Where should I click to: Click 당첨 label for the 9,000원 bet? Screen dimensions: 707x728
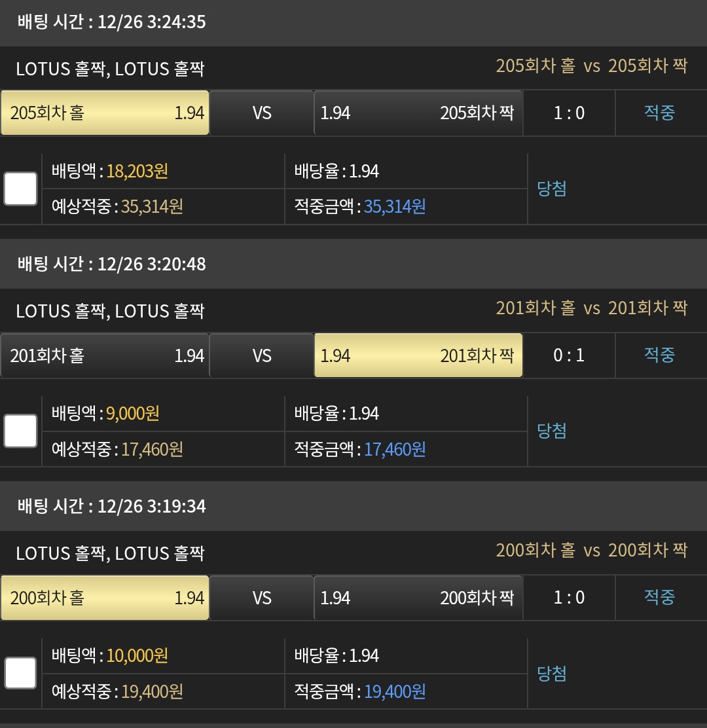(552, 431)
